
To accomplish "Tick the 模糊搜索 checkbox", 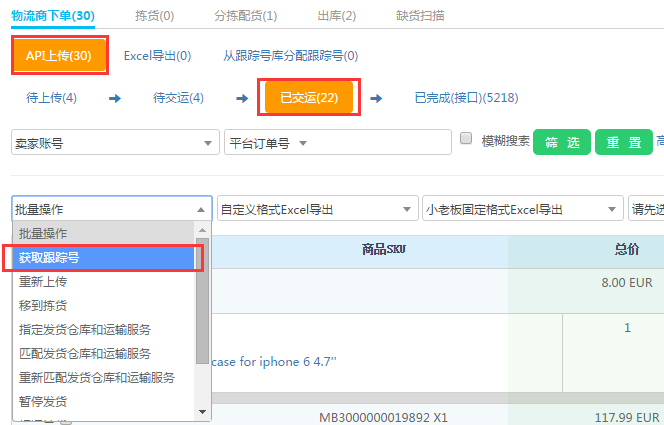I will 466,139.
